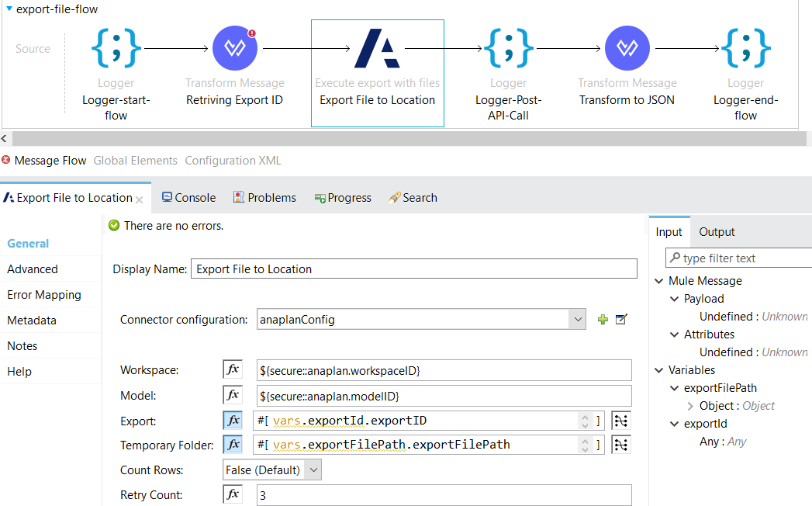Click the Display Name input field
Image resolution: width=812 pixels, height=506 pixels.
pyautogui.click(x=414, y=269)
